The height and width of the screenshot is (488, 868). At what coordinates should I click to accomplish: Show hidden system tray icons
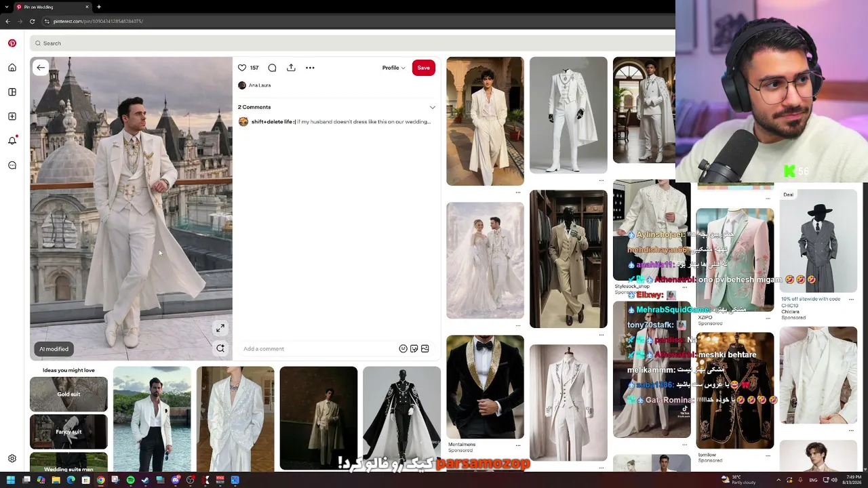pos(778,480)
